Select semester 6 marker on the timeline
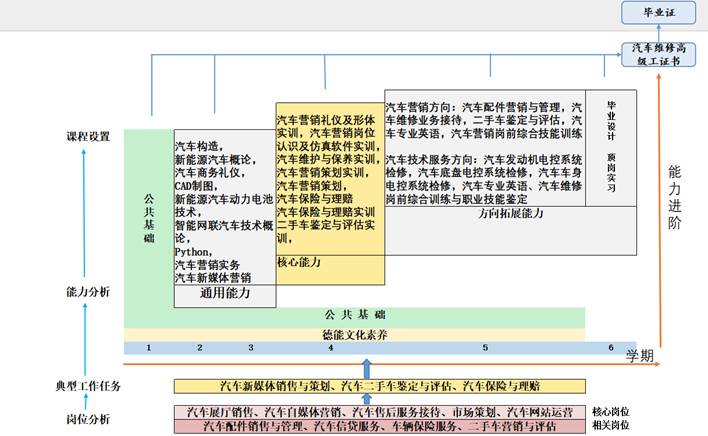The width and height of the screenshot is (708, 436). point(609,347)
